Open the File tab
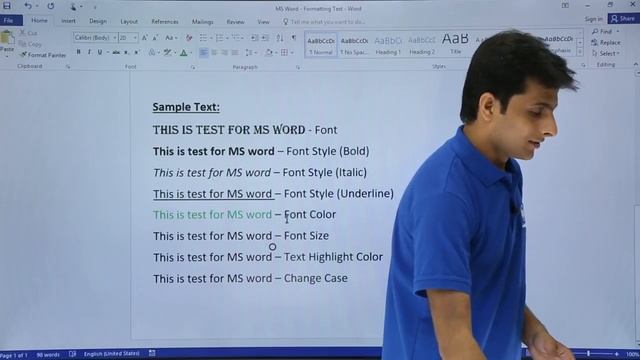The image size is (640, 360). point(9,20)
